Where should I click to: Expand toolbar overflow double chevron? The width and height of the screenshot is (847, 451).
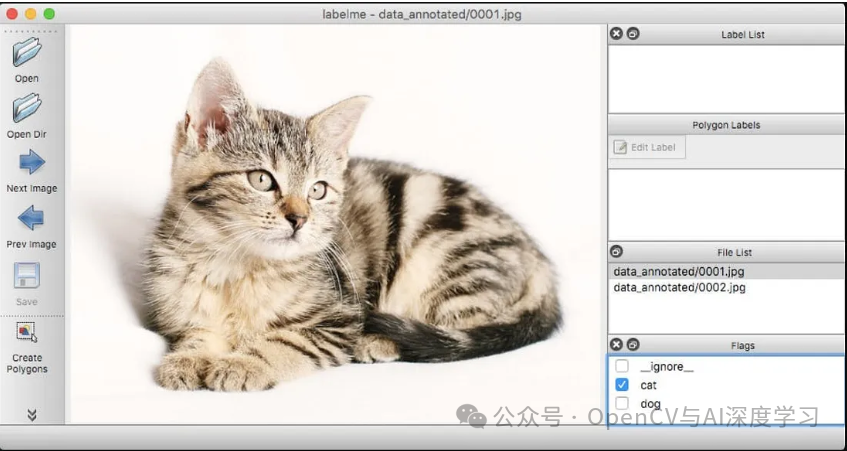tap(32, 415)
